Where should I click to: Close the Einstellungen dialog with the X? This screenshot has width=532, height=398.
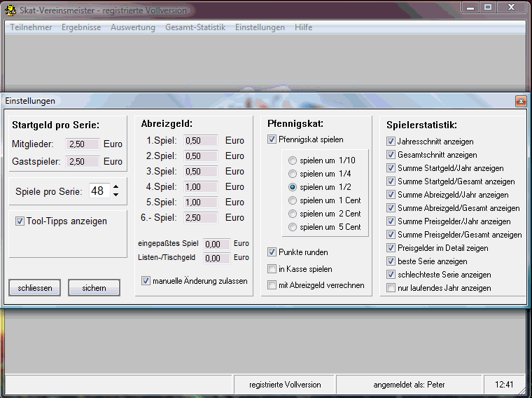tap(521, 101)
